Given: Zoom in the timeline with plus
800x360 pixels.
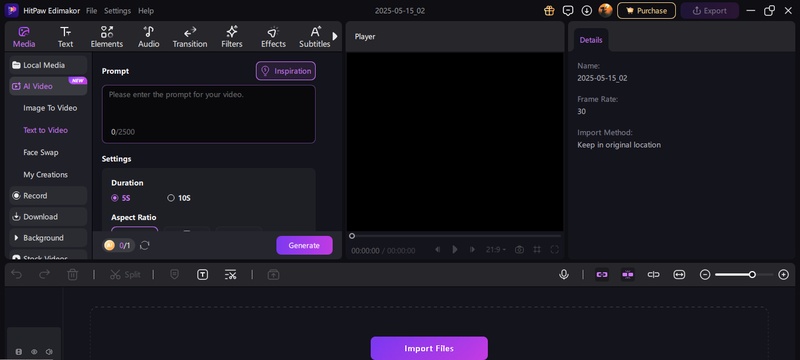Looking at the screenshot, I should click(x=784, y=275).
